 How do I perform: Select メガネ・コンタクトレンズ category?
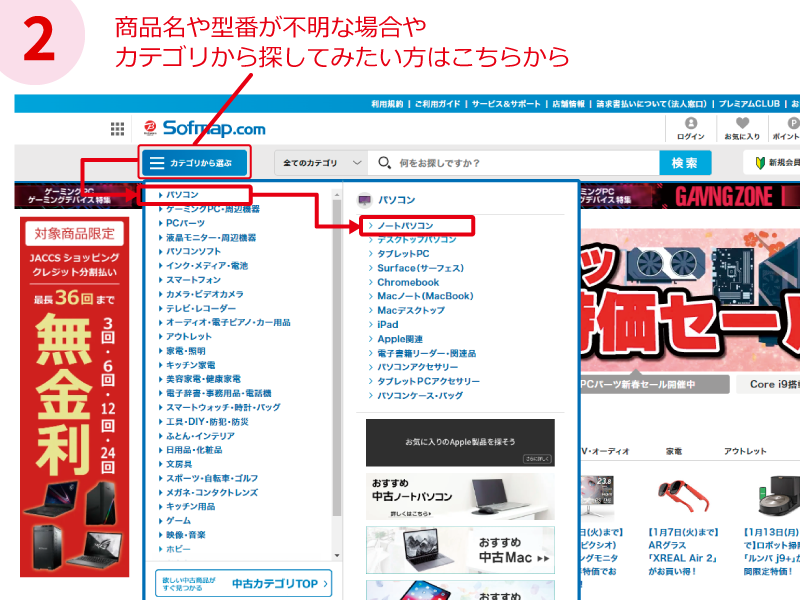pos(212,493)
